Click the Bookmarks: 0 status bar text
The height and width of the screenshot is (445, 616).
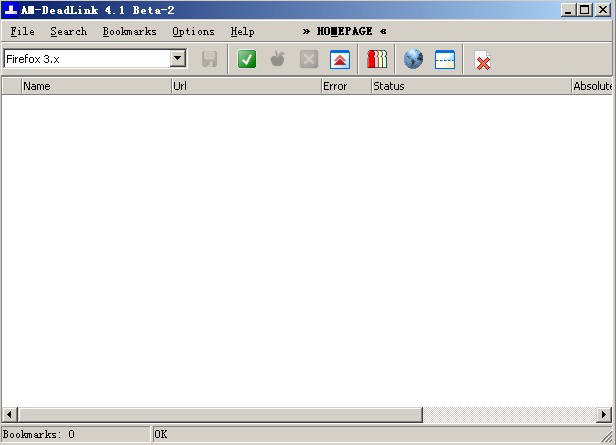pyautogui.click(x=38, y=434)
